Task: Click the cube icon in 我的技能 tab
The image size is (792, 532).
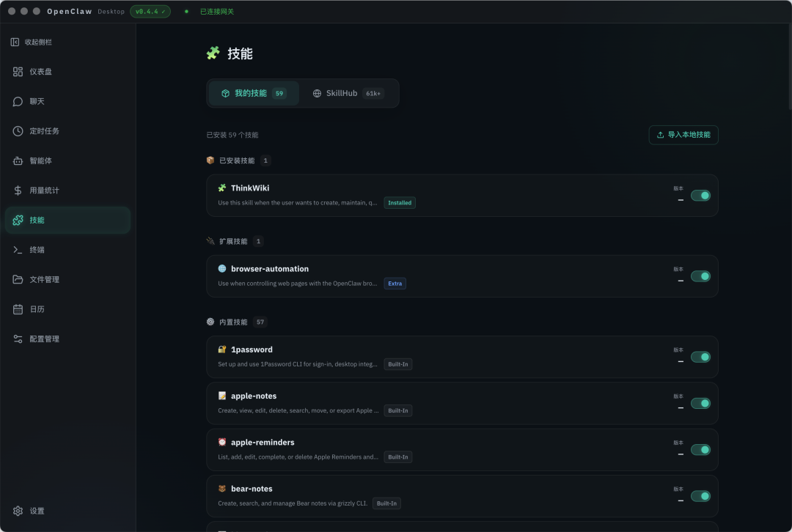Action: (225, 93)
